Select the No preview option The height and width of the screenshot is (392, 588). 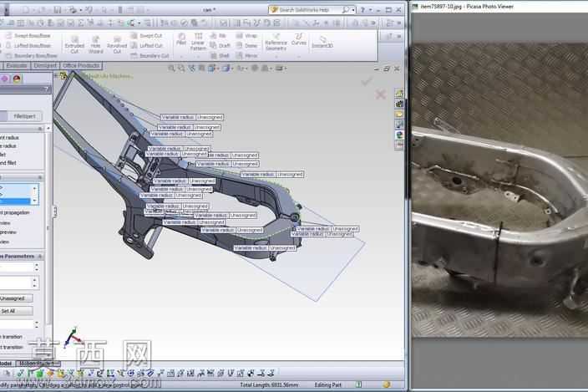point(4,242)
